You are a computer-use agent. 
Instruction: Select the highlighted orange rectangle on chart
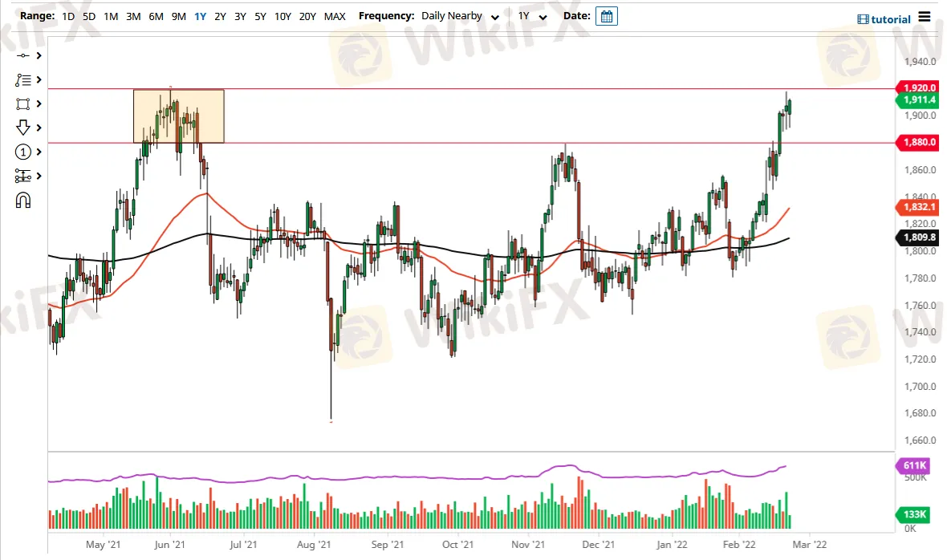pos(178,116)
